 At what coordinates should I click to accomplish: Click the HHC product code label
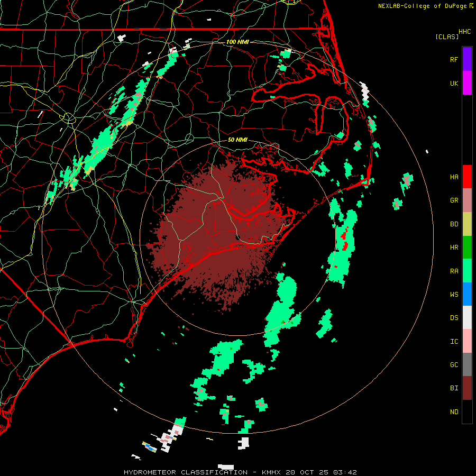click(x=465, y=32)
